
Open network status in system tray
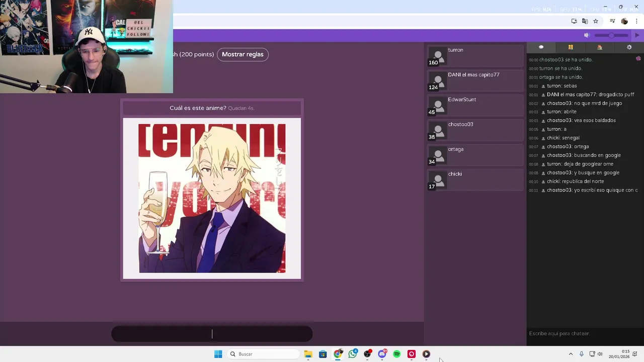tap(592, 354)
